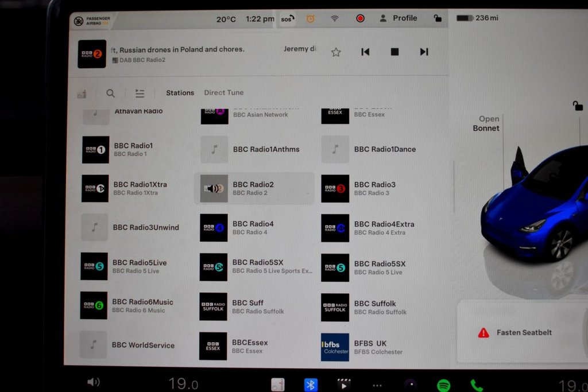Image resolution: width=588 pixels, height=392 pixels.
Task: Skip to the next station
Action: (424, 52)
